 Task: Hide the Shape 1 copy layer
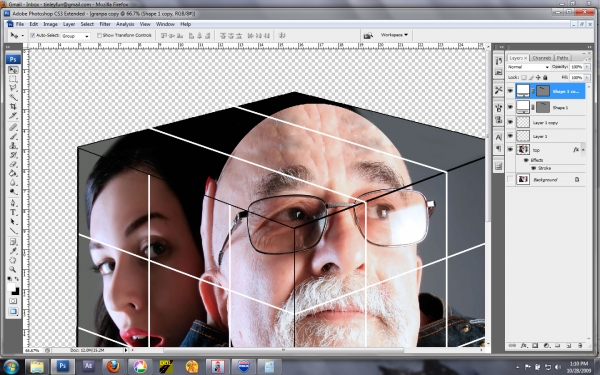click(510, 91)
